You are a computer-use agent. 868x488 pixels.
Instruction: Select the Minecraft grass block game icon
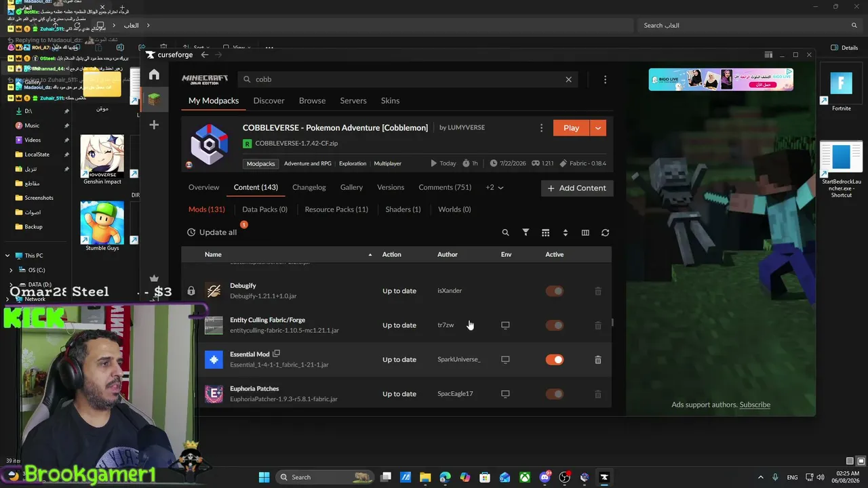pos(154,100)
